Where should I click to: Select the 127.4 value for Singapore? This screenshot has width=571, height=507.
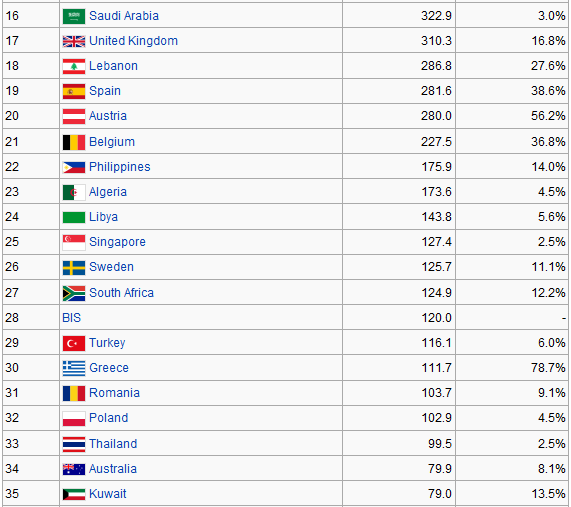pyautogui.click(x=436, y=242)
